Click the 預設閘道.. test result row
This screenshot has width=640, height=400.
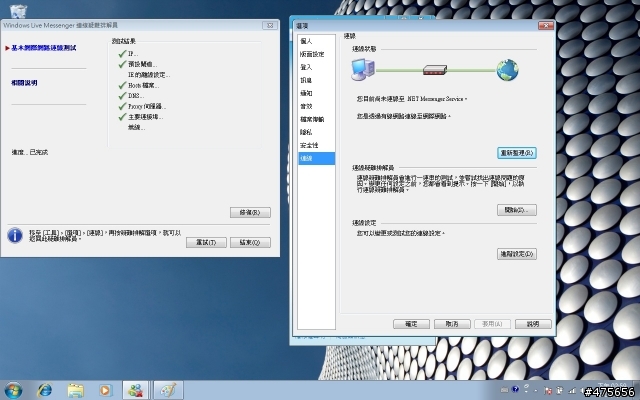tap(142, 64)
